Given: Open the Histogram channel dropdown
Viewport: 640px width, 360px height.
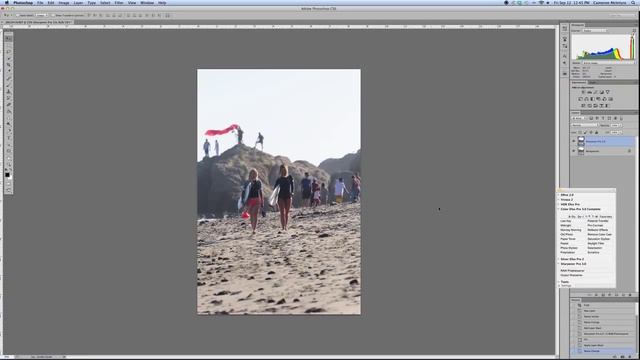Looking at the screenshot, I should click(595, 31).
